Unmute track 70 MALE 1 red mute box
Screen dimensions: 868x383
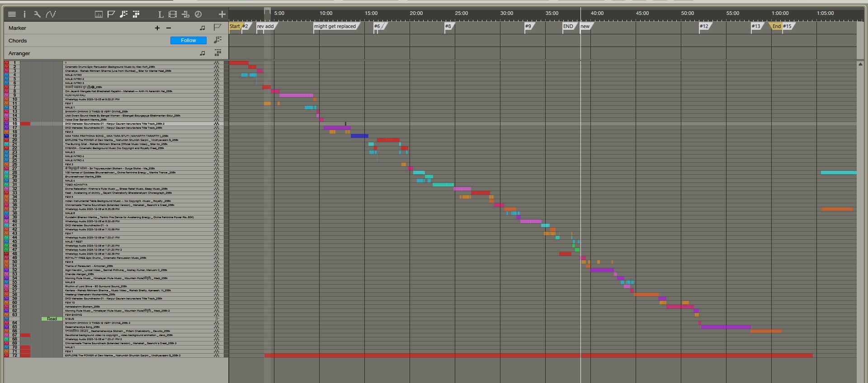[25, 347]
